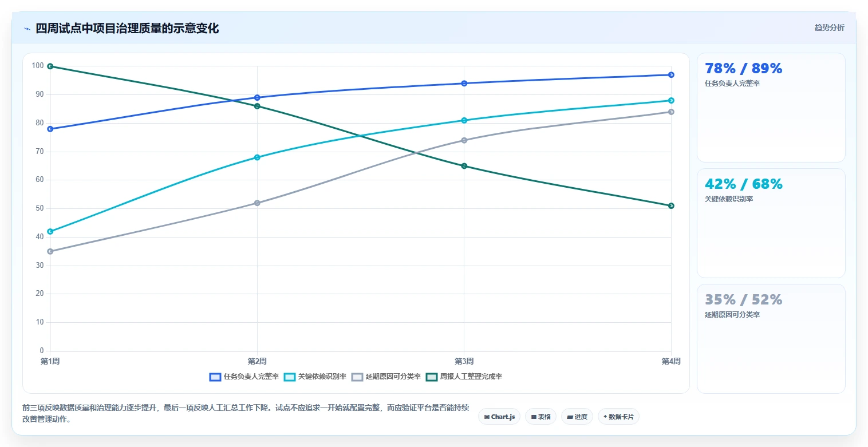
Task: Click the 42% / 68% value
Action: [743, 184]
